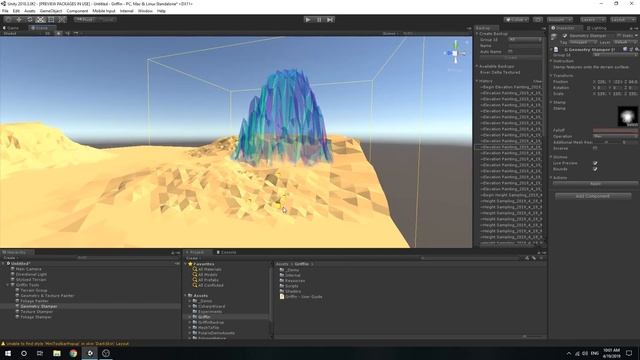
Task: Open Task View in taskbar
Action: (40, 353)
